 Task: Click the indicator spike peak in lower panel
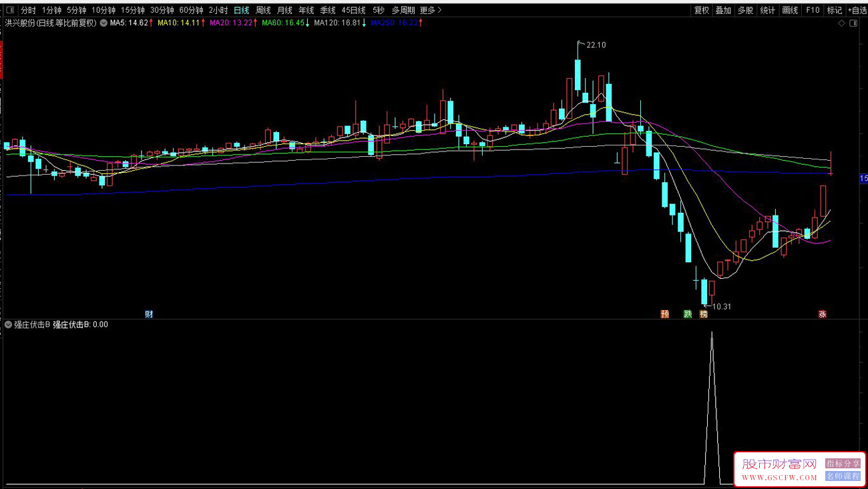click(712, 333)
